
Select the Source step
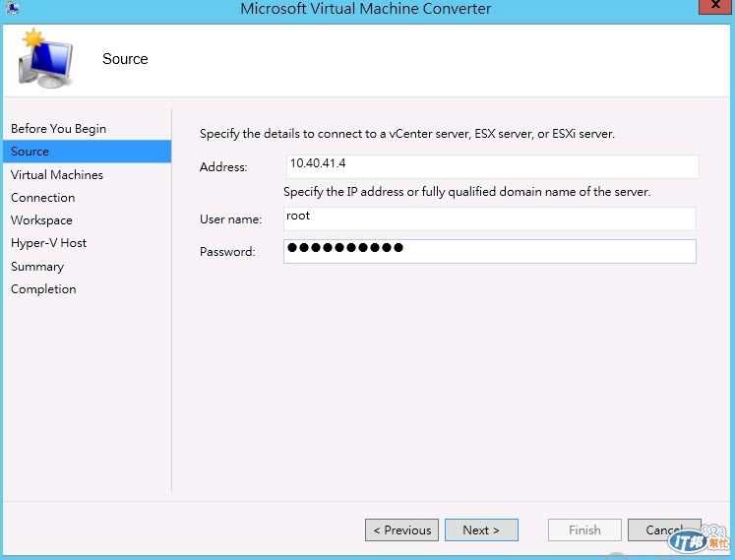pos(88,152)
